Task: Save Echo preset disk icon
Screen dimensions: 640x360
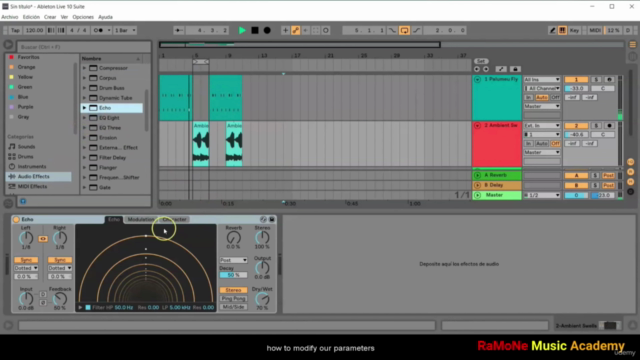Action: tap(272, 220)
